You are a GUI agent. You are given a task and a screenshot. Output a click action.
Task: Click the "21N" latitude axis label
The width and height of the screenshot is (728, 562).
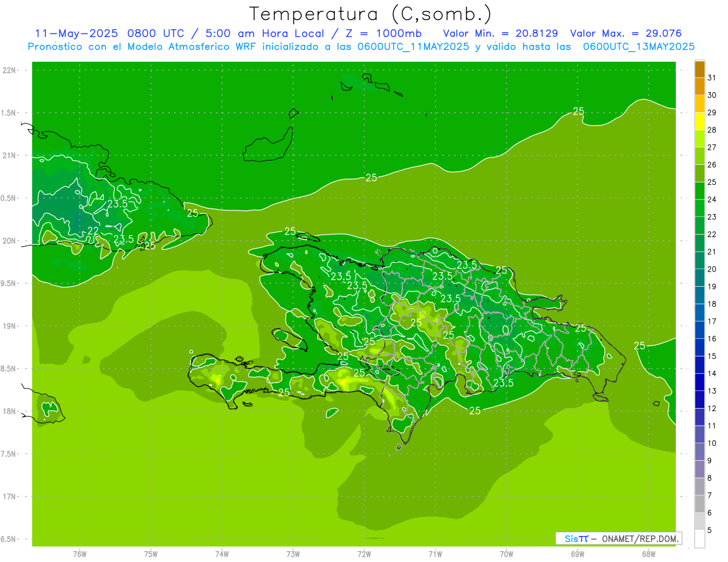coord(10,156)
